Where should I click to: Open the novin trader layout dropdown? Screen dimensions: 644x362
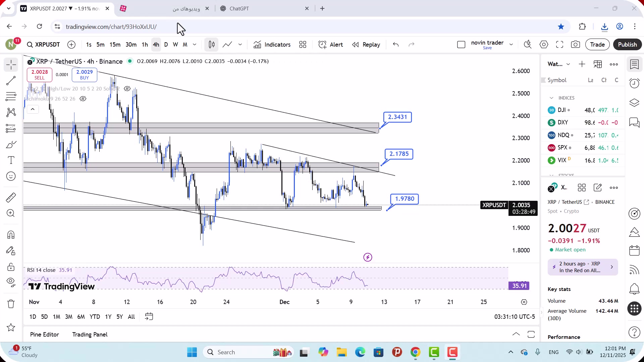click(x=511, y=45)
